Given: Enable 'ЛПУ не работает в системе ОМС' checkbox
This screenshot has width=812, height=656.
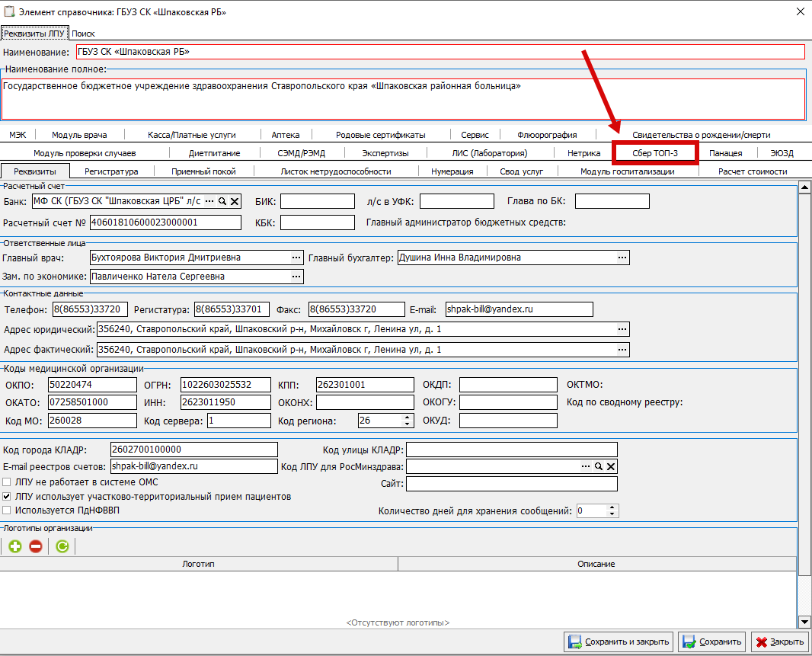Looking at the screenshot, I should 7,482.
